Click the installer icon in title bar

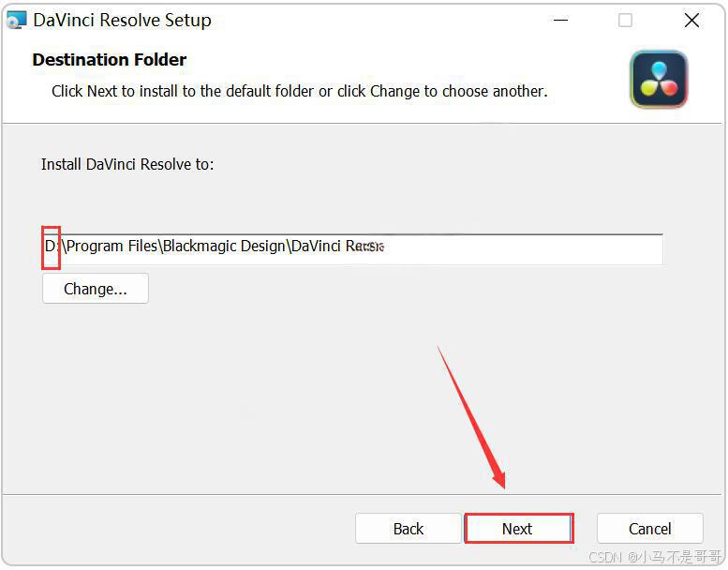coord(16,21)
